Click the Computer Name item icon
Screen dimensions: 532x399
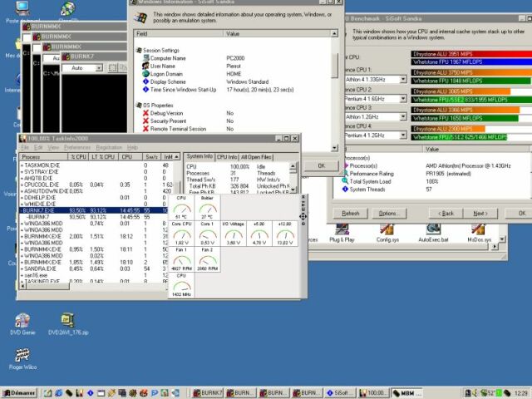click(146, 58)
